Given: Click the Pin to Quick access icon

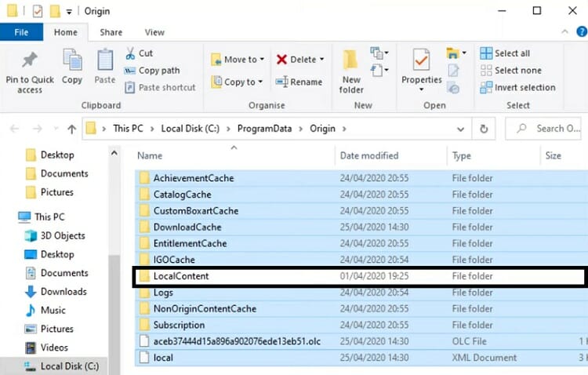Looking at the screenshot, I should (30, 61).
